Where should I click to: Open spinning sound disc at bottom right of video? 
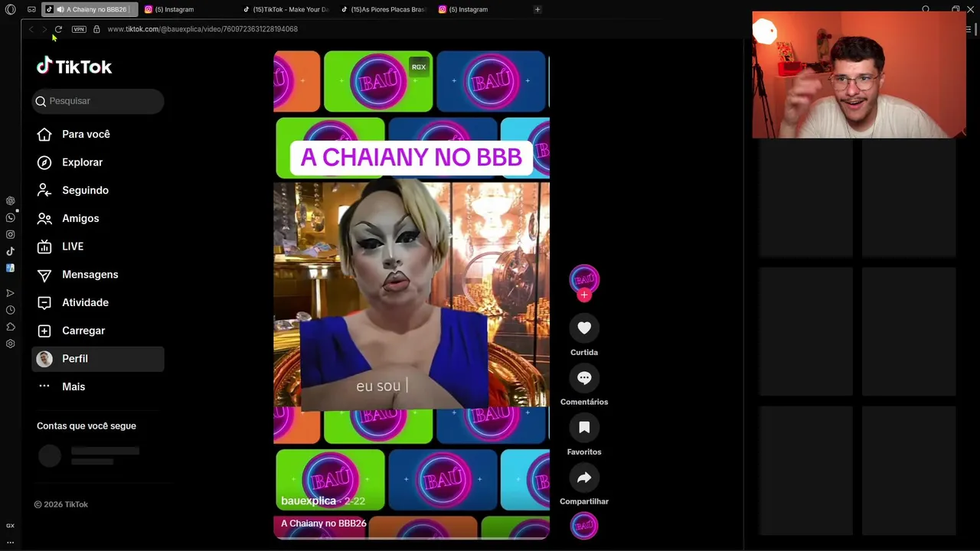pos(584,526)
